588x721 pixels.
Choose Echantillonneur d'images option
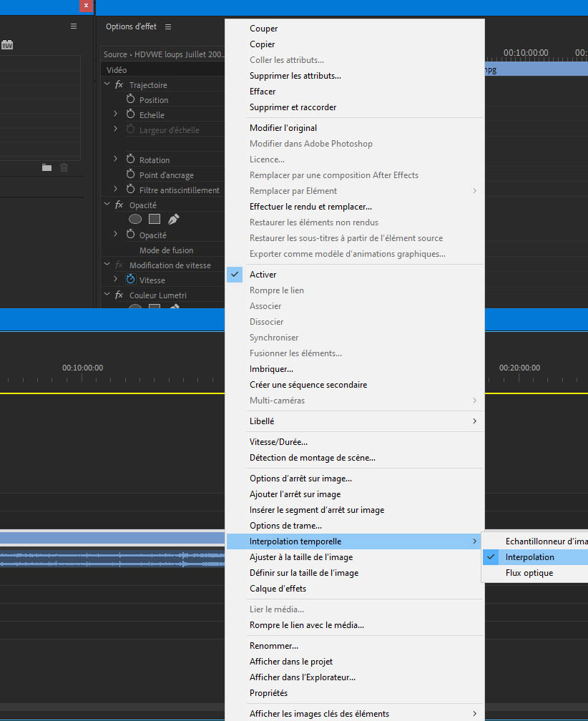click(536, 541)
